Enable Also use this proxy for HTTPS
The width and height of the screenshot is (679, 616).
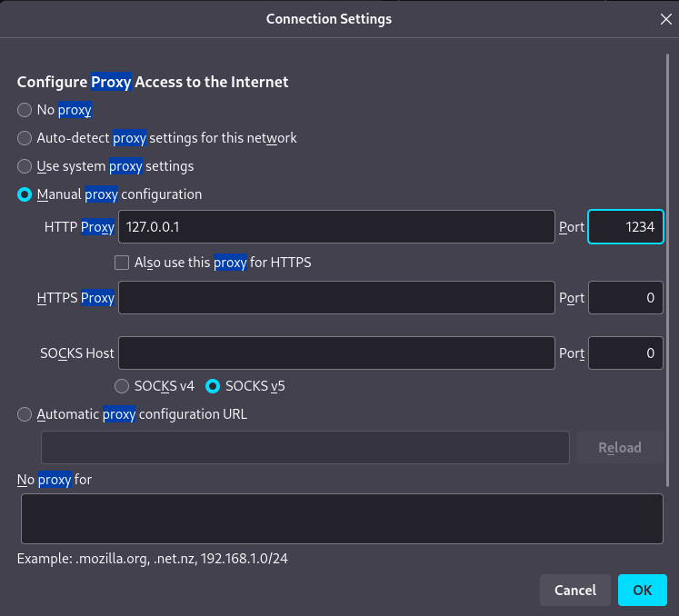coord(122,263)
